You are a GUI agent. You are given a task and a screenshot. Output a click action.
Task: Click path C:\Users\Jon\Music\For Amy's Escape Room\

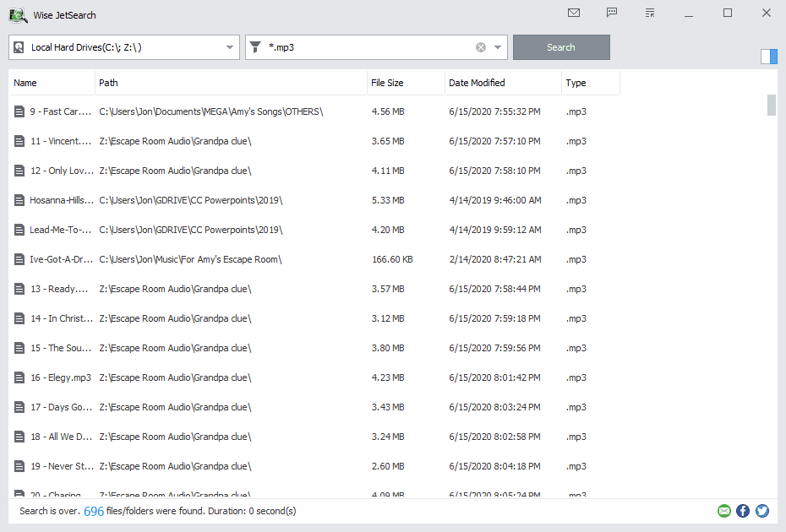click(x=190, y=259)
